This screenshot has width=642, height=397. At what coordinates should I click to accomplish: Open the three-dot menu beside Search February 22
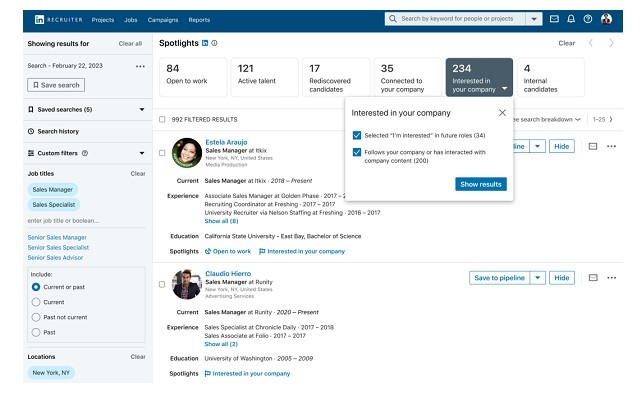(140, 66)
